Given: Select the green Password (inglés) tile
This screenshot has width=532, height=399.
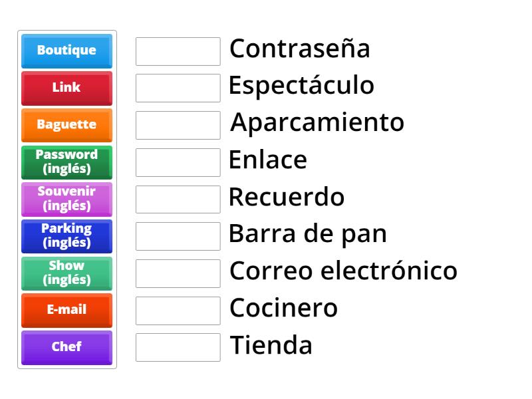Looking at the screenshot, I should tap(66, 162).
